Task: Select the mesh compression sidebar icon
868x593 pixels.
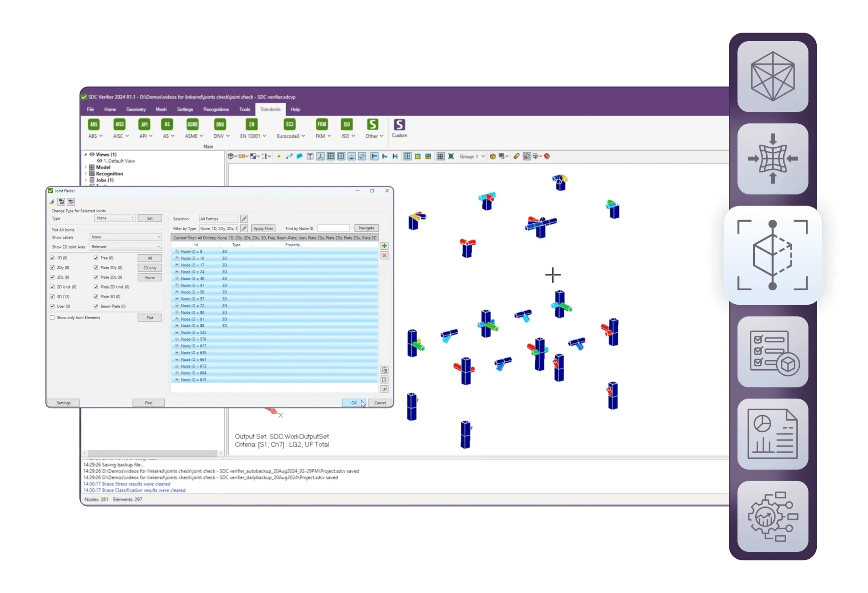Action: pyautogui.click(x=773, y=159)
